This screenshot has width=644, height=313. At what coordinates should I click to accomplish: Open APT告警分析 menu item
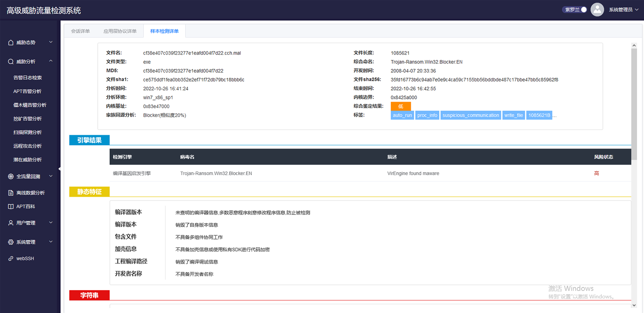point(27,91)
